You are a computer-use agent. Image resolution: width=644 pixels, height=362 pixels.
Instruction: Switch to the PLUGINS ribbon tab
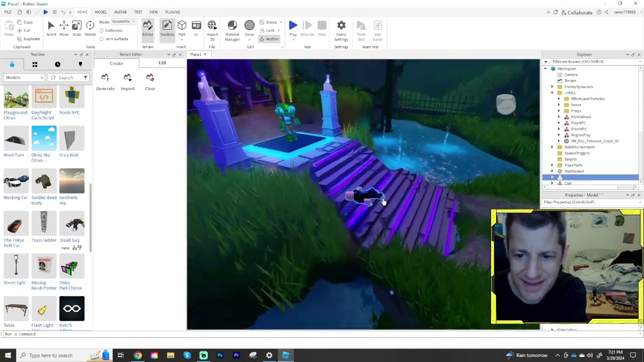[x=173, y=12]
